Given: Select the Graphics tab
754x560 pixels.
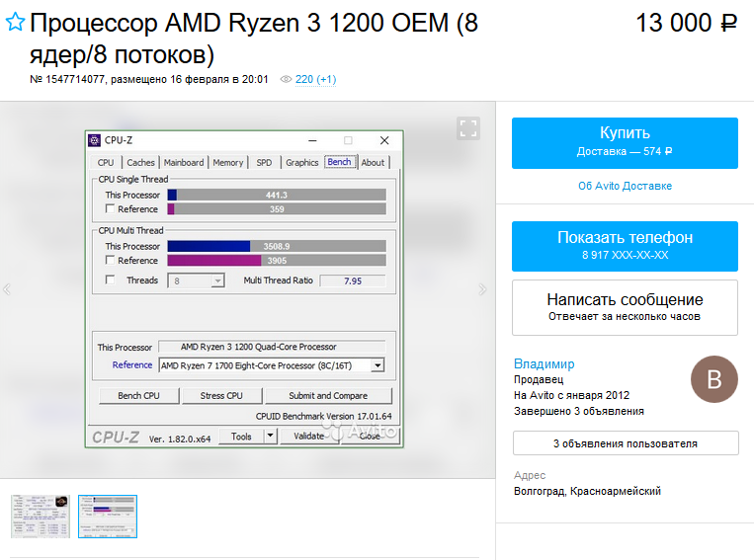Looking at the screenshot, I should [302, 163].
